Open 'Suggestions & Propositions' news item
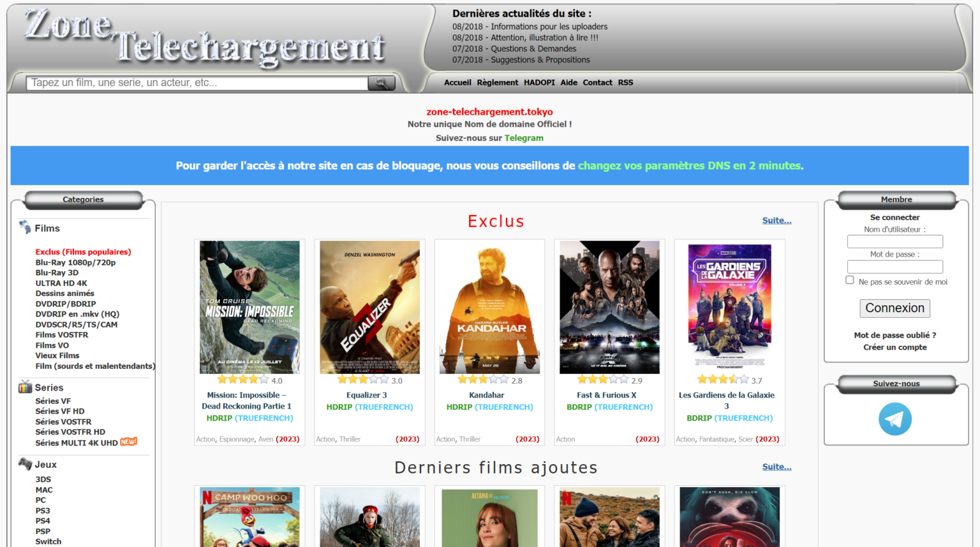The width and height of the screenshot is (980, 547). pyautogui.click(x=540, y=60)
